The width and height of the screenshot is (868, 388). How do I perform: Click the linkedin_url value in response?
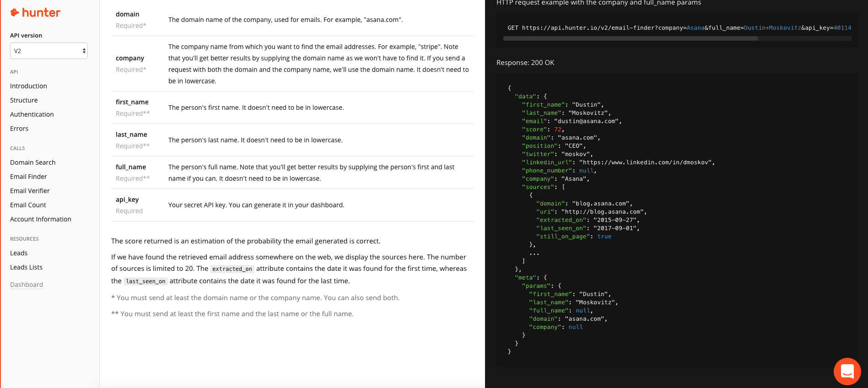coord(646,162)
